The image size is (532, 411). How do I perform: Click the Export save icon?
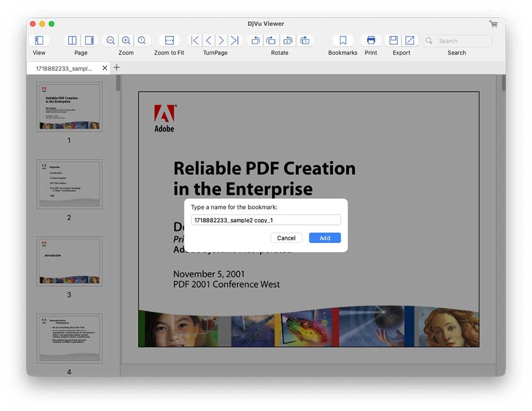394,41
